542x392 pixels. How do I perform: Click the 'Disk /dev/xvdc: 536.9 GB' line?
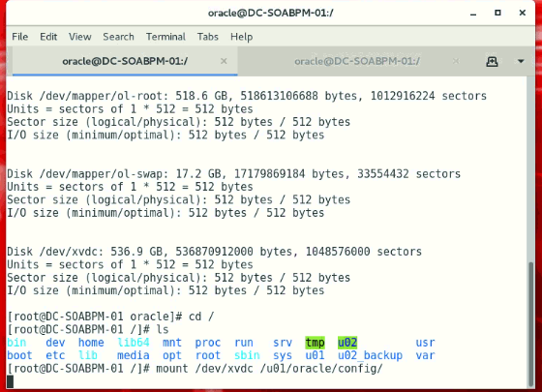coord(214,252)
